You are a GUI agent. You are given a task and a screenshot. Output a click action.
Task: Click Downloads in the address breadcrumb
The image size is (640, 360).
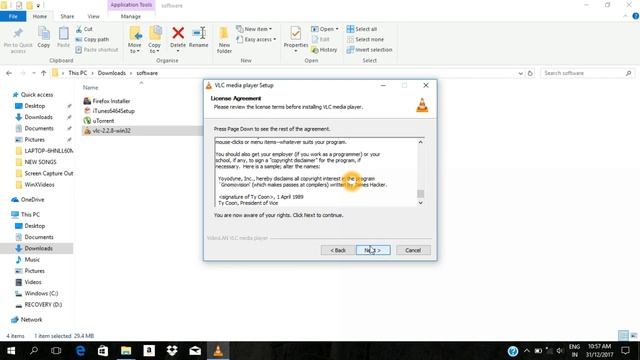[x=111, y=73]
